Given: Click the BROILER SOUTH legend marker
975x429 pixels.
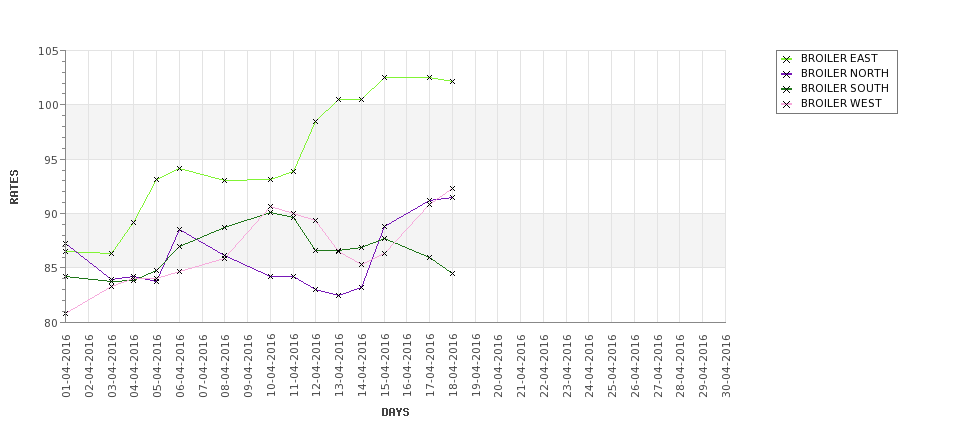Looking at the screenshot, I should [x=787, y=89].
